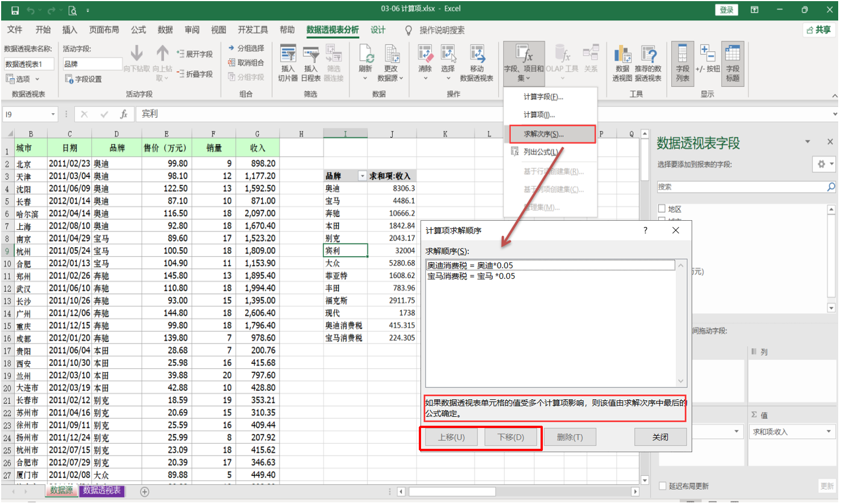Image resolution: width=841 pixels, height=504 pixels.
Task: Tick the defer layout update checkbox
Action: tap(662, 486)
